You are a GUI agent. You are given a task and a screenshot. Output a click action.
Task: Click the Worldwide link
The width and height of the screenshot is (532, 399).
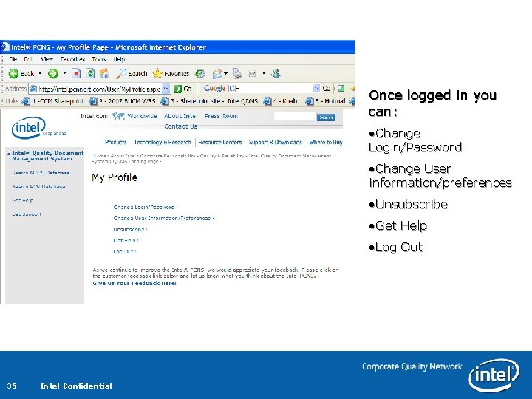142,116
